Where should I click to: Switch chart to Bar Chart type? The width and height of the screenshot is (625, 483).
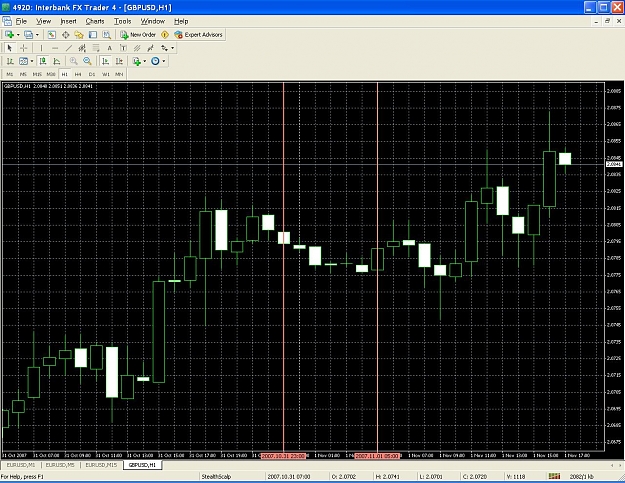[10, 61]
